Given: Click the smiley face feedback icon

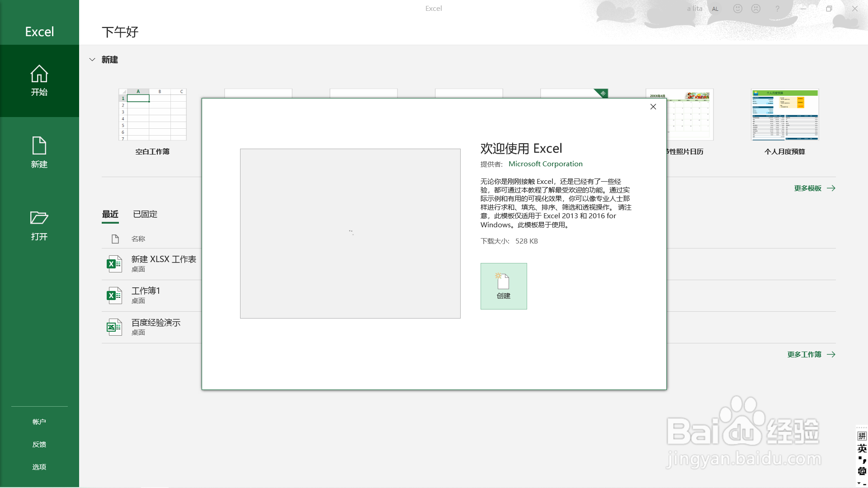Looking at the screenshot, I should (738, 9).
